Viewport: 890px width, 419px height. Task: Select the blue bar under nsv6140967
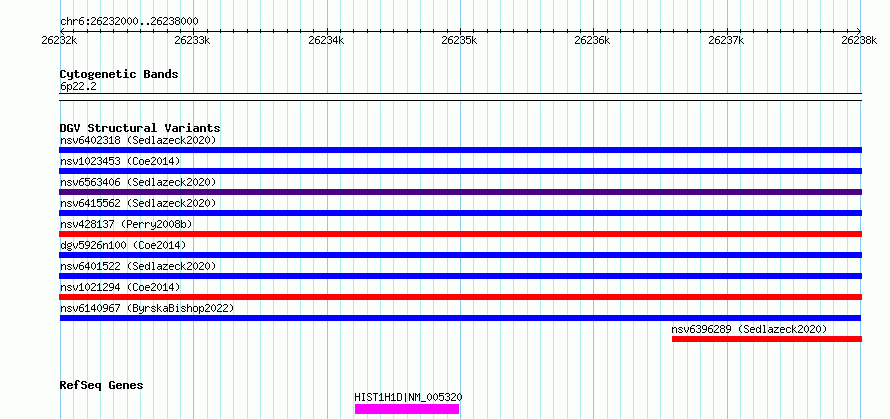[x=460, y=318]
